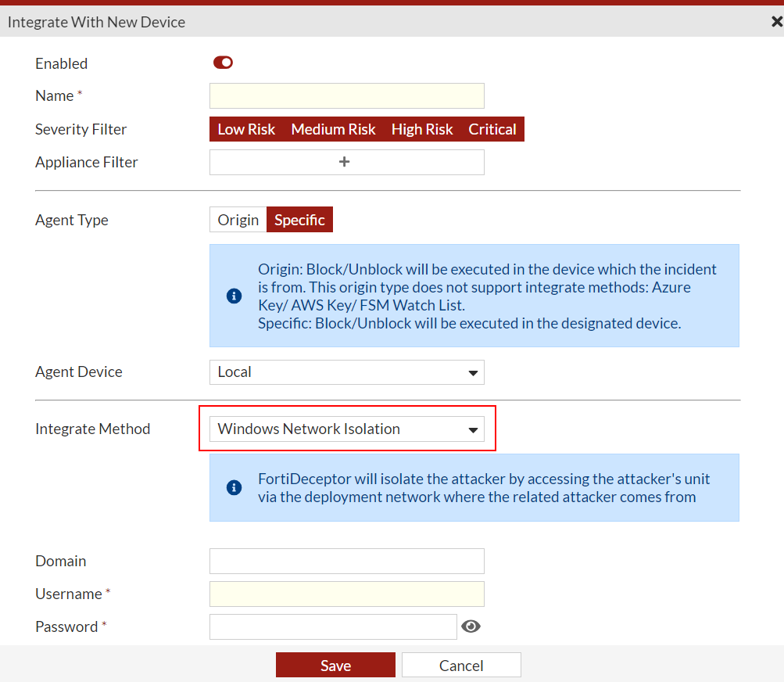This screenshot has width=784, height=682.
Task: Click the info icon beside Agent Type explanation
Action: [x=232, y=296]
